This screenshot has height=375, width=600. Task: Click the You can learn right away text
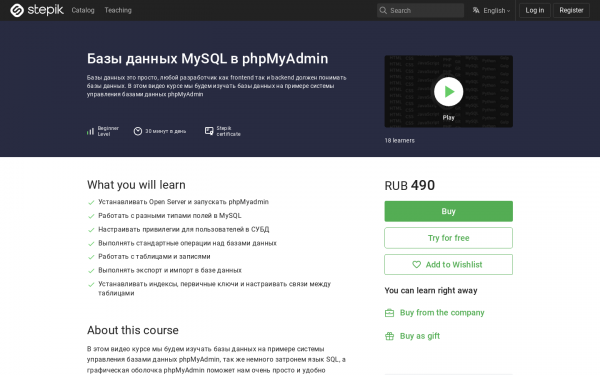pyautogui.click(x=431, y=290)
